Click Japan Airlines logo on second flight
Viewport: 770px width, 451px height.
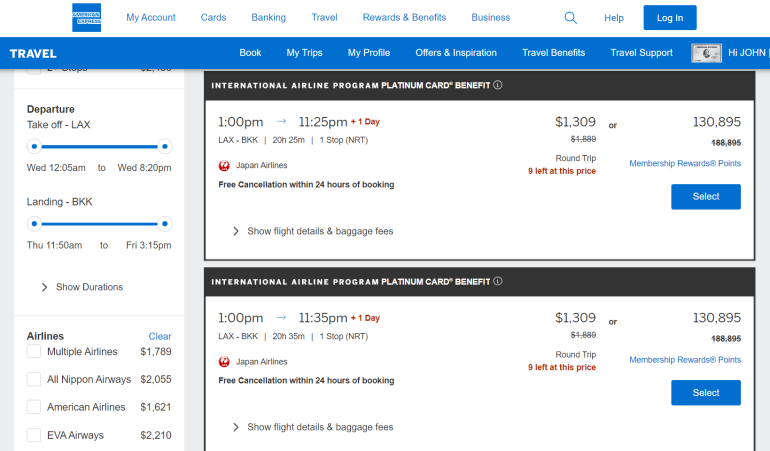coord(224,362)
